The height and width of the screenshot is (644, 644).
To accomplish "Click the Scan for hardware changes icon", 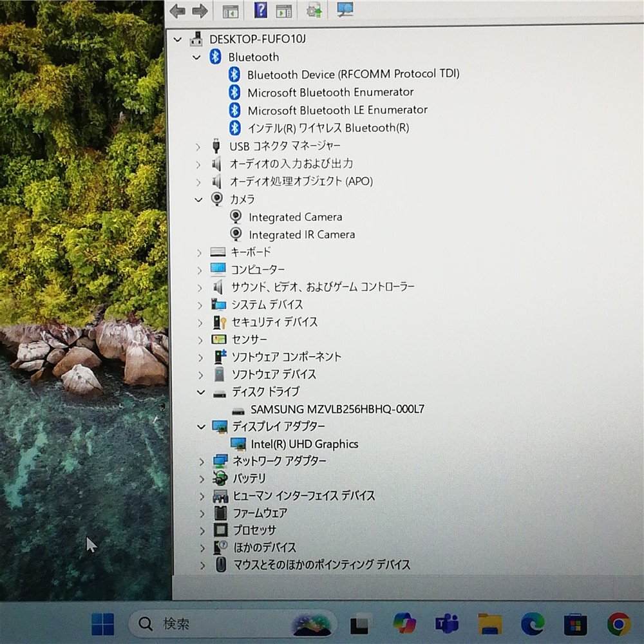I will coord(345,9).
